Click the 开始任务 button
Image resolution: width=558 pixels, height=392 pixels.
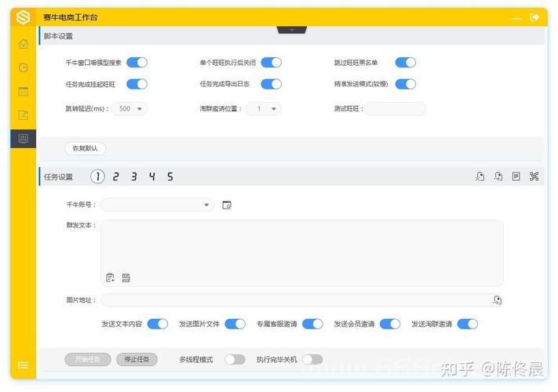coord(88,360)
